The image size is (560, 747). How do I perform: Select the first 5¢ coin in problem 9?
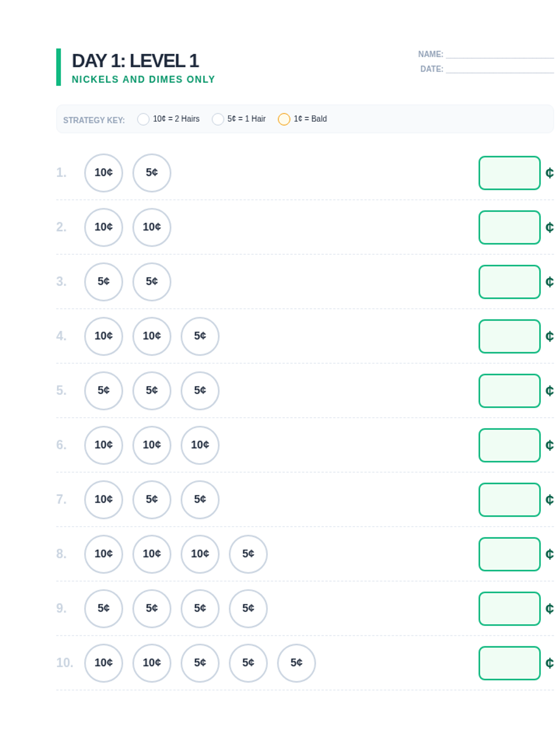click(103, 608)
